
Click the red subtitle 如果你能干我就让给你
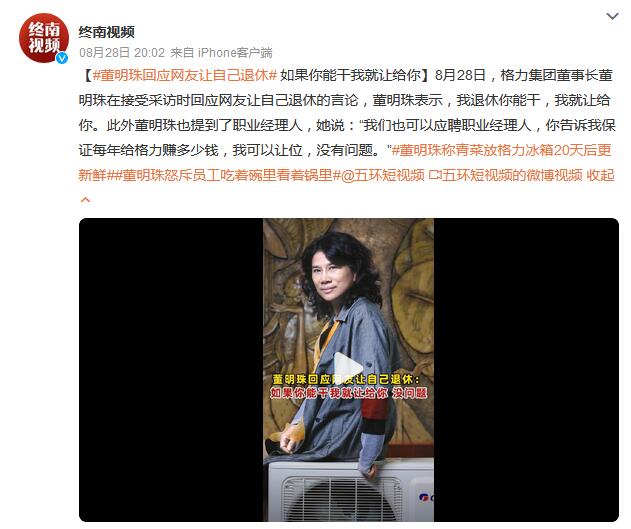(328, 393)
